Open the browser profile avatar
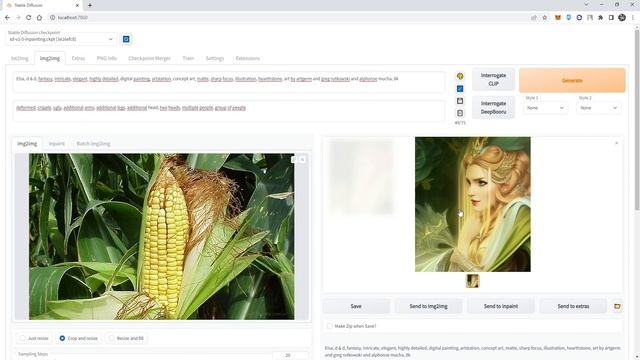The image size is (640, 360). 622,18
